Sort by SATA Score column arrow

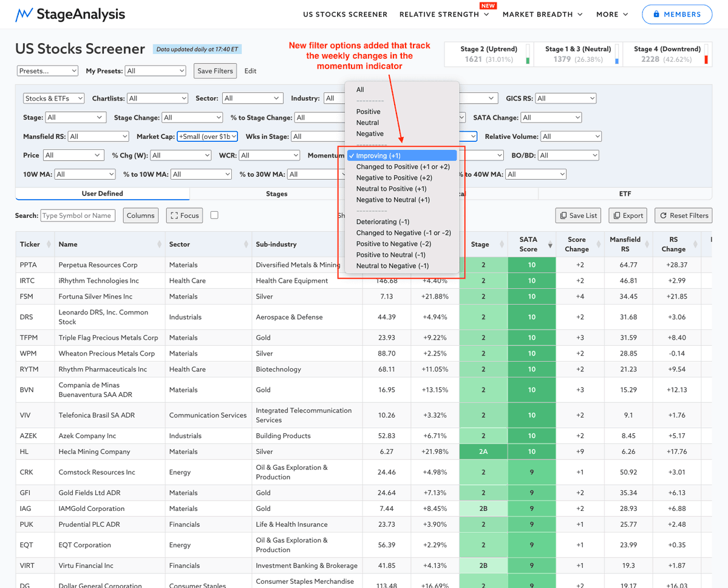pos(549,245)
